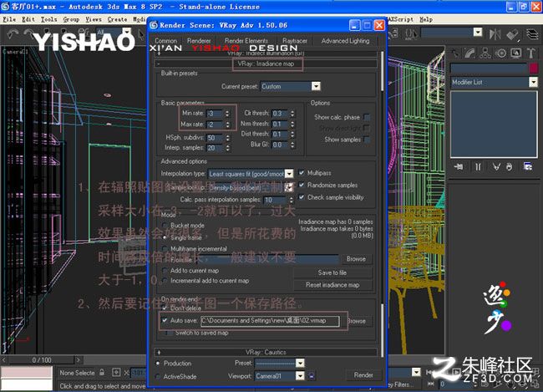Open the Utilities hammer panel tab
The width and height of the screenshot is (543, 392).
(x=530, y=53)
